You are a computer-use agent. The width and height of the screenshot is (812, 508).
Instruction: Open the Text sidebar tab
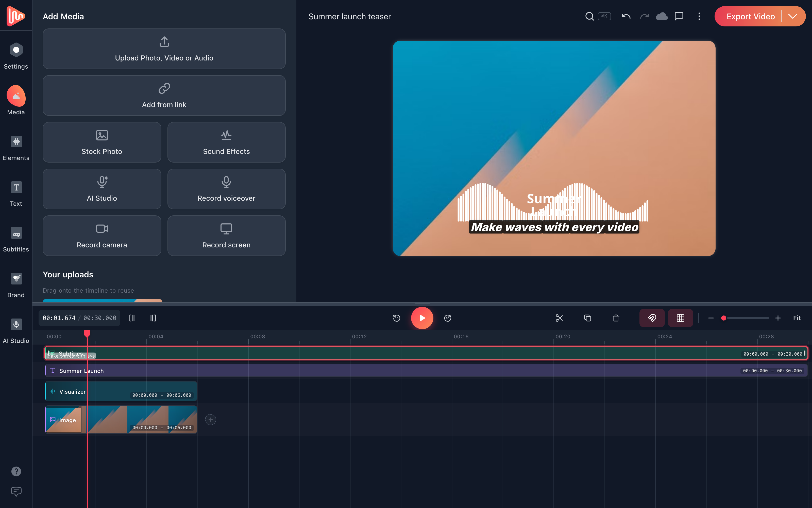(16, 193)
